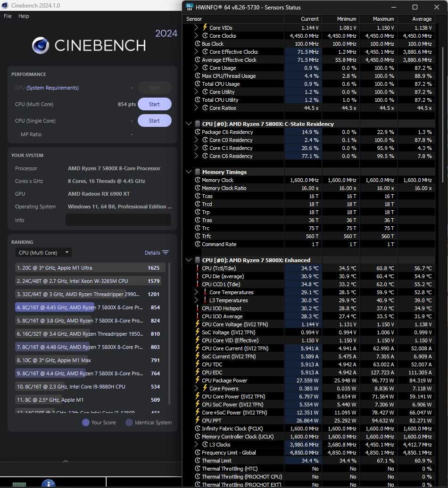Click the icon next to Command Rate

[198, 244]
